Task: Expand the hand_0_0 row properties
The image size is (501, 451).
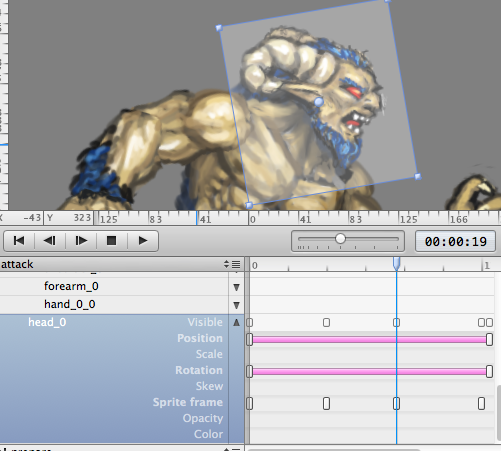Action: pos(236,305)
